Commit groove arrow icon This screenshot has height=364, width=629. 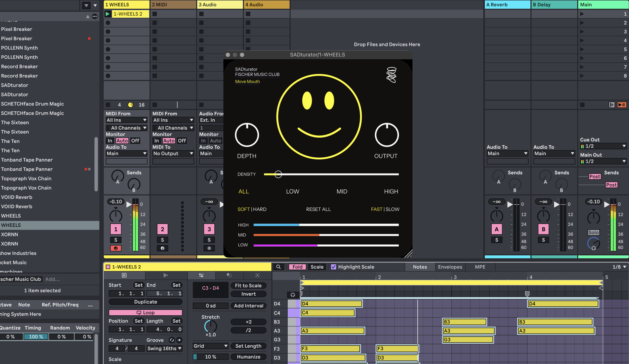click(179, 340)
